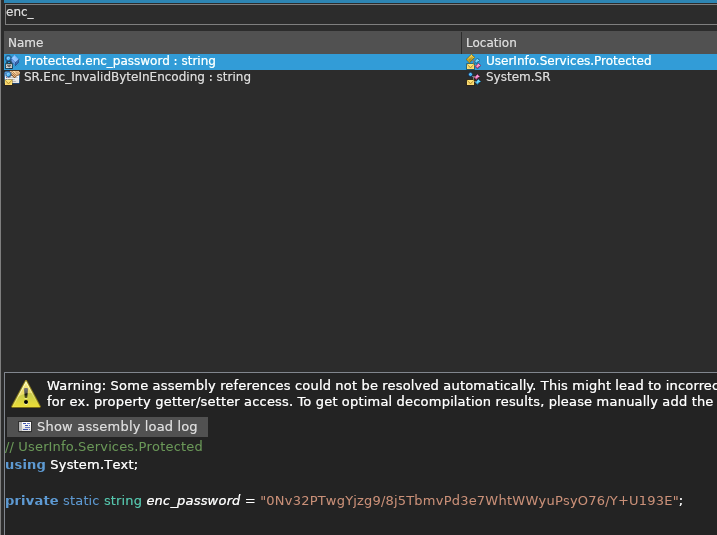The image size is (717, 535).
Task: Click the string type keyword in the declaration
Action: (x=123, y=501)
